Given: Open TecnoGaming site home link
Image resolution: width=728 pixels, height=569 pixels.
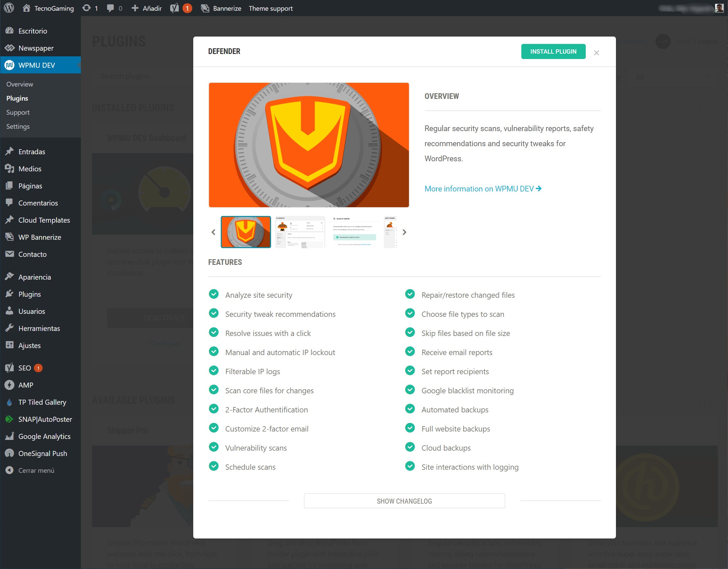Looking at the screenshot, I should [48, 8].
